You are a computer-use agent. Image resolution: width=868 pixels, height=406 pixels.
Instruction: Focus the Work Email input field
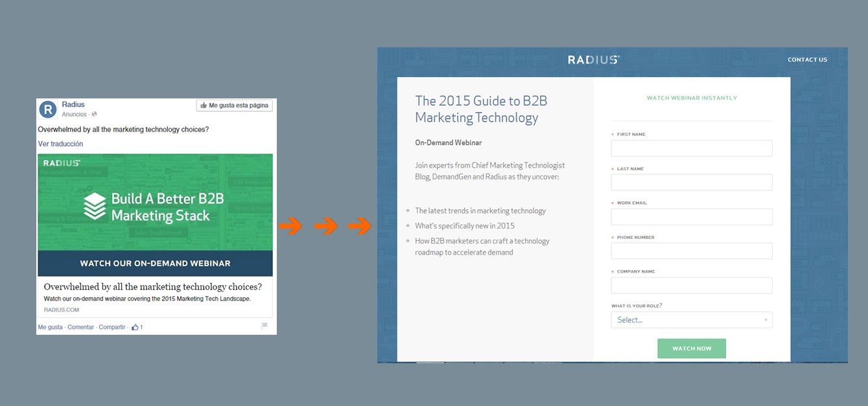coord(692,217)
